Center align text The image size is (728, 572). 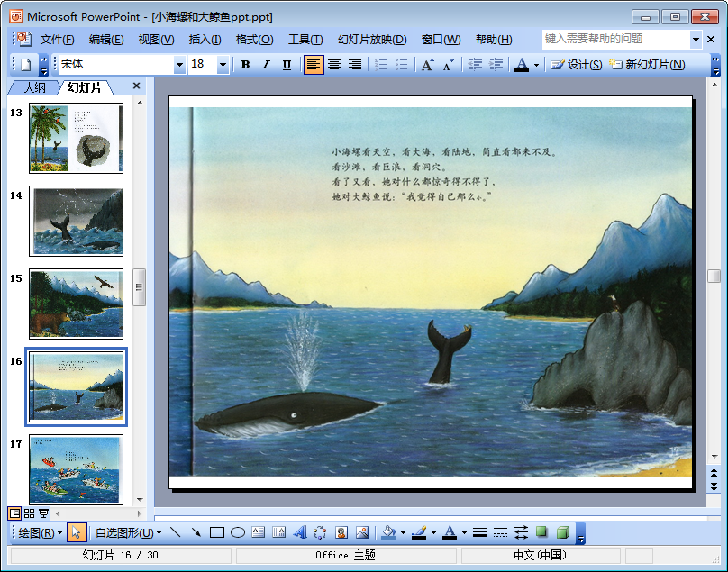pyautogui.click(x=334, y=65)
